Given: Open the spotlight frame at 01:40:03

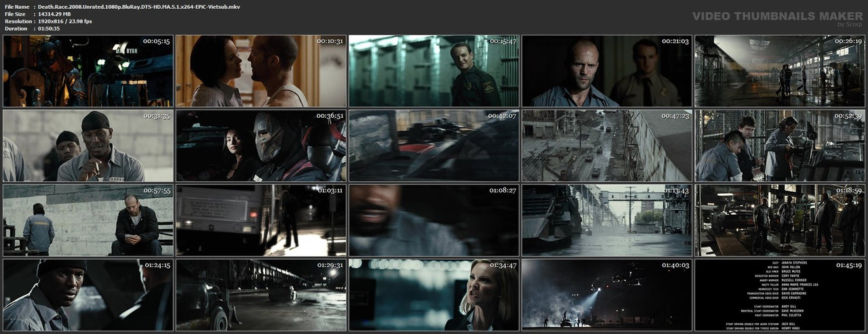Looking at the screenshot, I should [x=607, y=295].
